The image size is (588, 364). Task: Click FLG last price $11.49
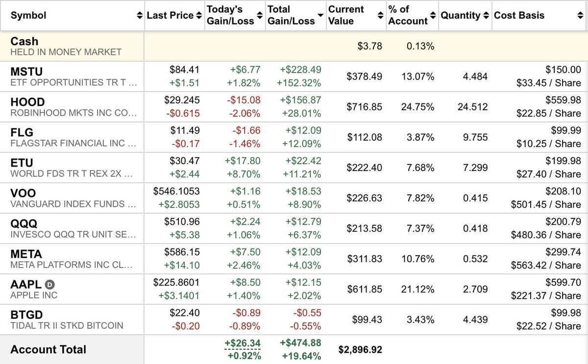click(x=185, y=131)
